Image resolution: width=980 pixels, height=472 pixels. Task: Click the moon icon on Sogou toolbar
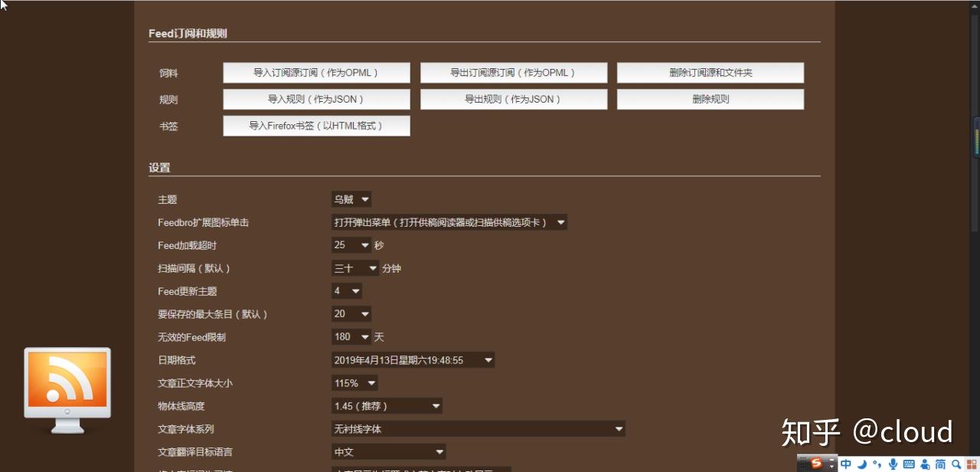click(x=861, y=464)
